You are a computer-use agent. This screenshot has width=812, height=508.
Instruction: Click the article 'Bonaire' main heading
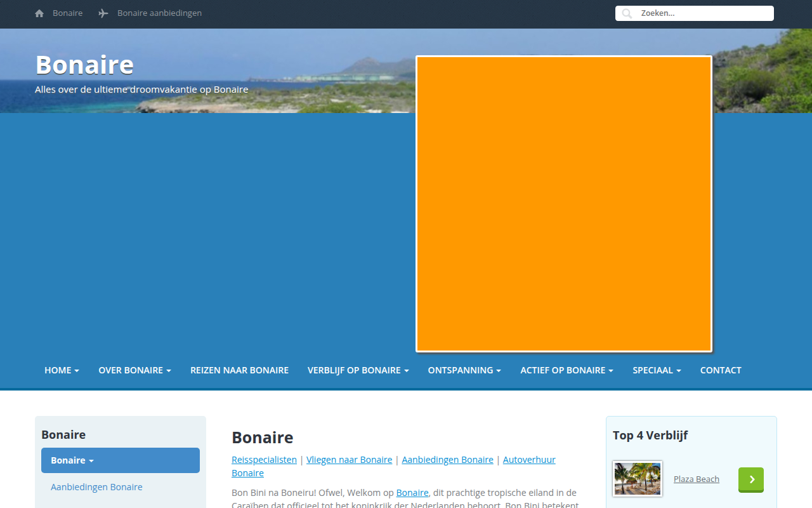click(x=263, y=438)
